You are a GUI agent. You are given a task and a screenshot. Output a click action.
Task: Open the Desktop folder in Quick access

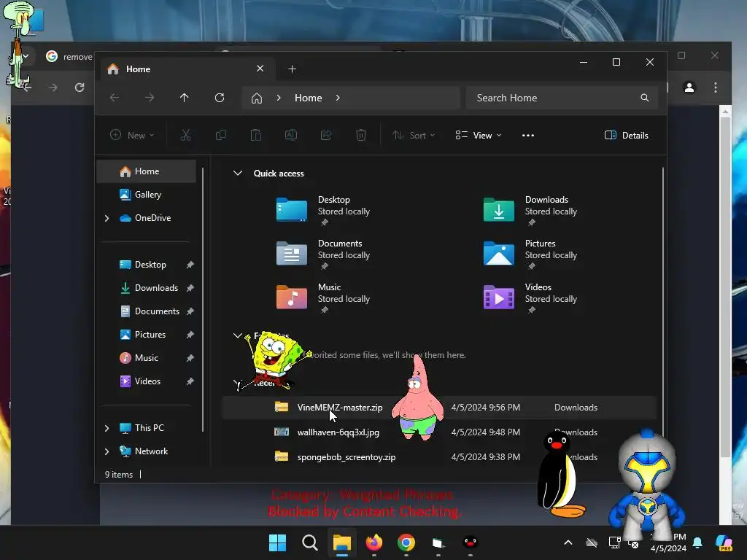[324, 210]
